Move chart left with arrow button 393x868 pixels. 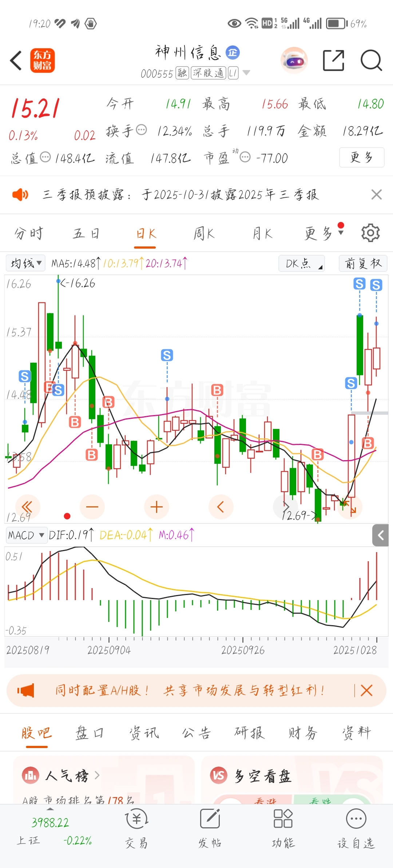pyautogui.click(x=221, y=507)
